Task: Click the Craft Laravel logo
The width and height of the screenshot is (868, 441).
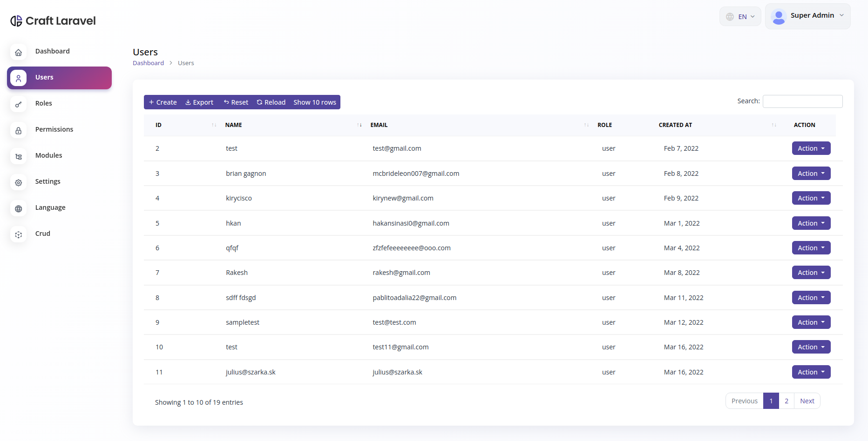Action: pyautogui.click(x=53, y=21)
